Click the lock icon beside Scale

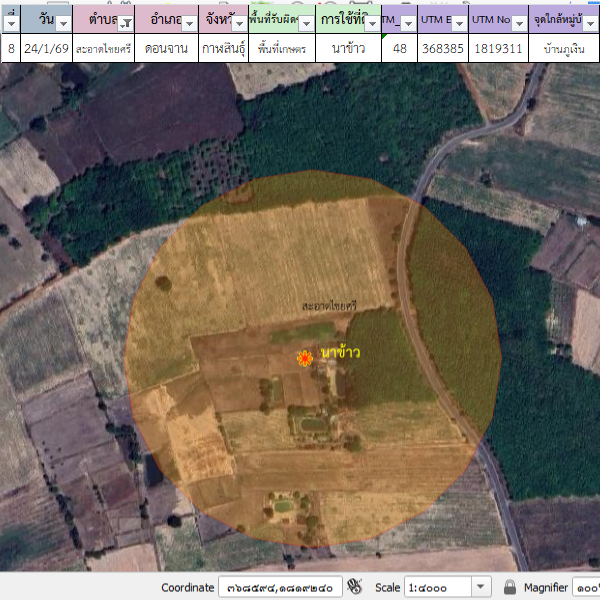point(510,587)
